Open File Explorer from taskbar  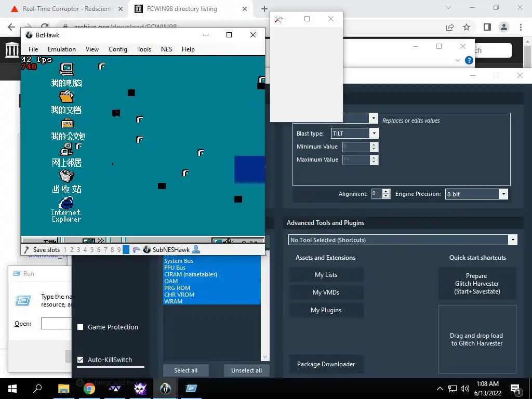coord(63,389)
